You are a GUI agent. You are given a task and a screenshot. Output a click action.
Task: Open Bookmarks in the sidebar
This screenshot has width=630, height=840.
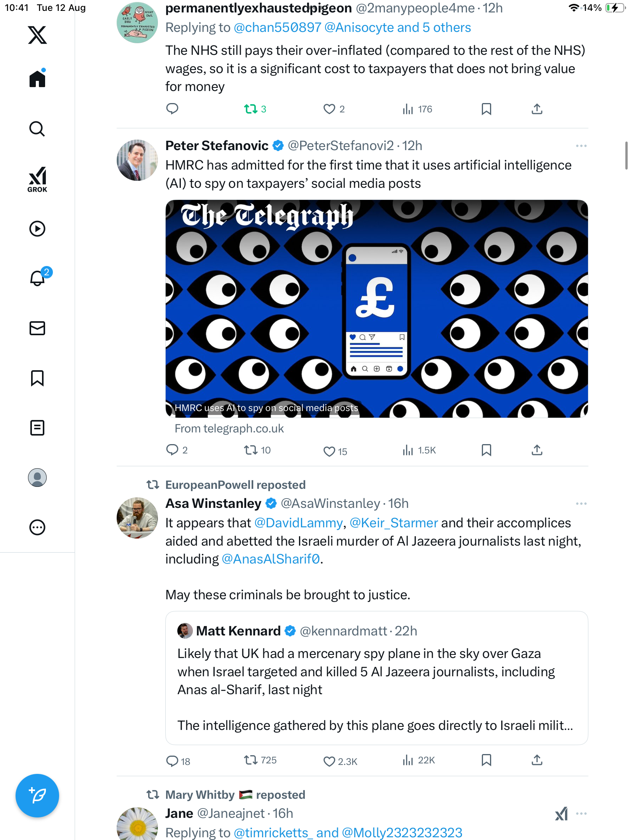[x=37, y=378]
